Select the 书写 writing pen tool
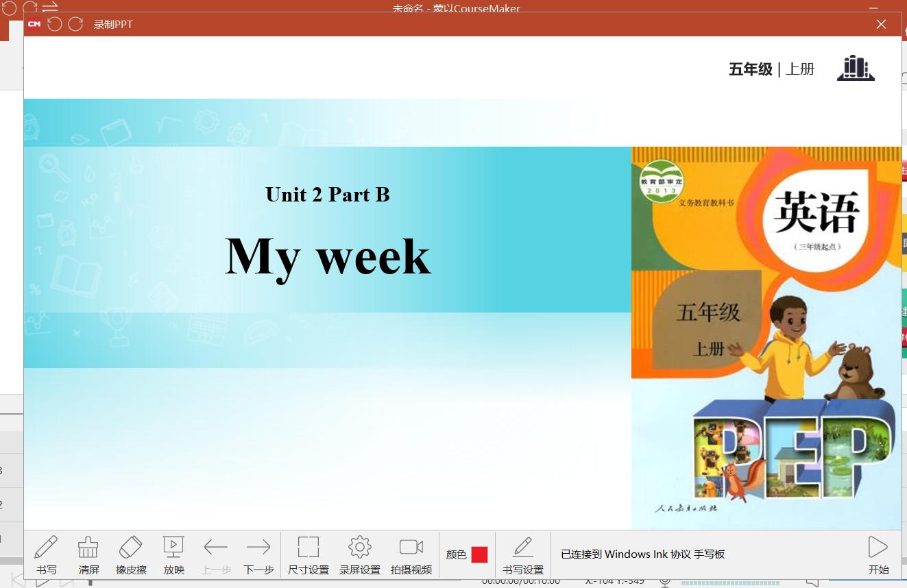 tap(46, 554)
